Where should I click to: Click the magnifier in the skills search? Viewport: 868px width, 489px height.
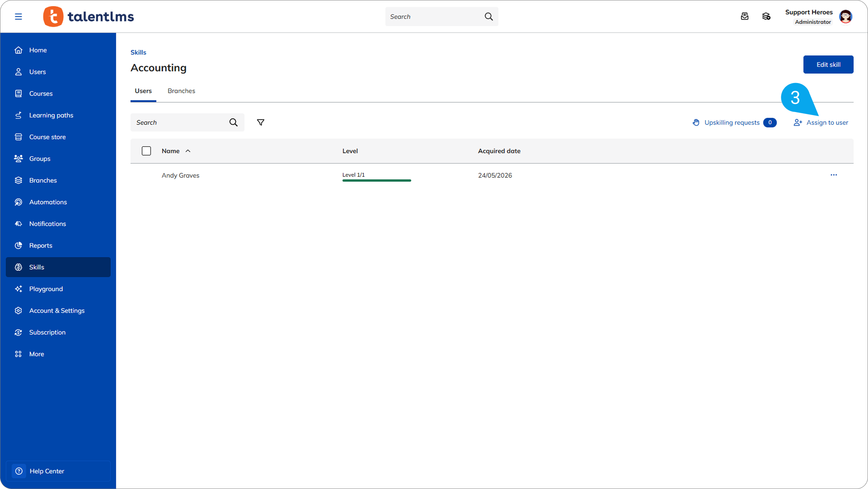click(233, 122)
